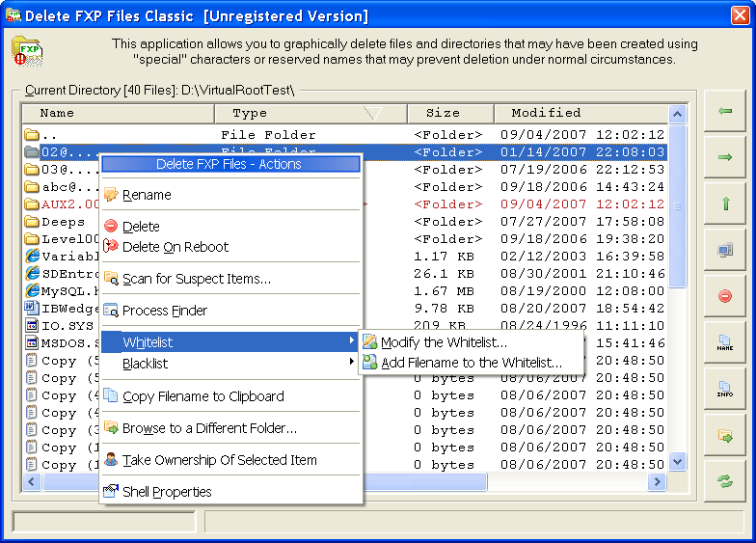Select the 03@... folder row
The image size is (756, 543).
345,170
